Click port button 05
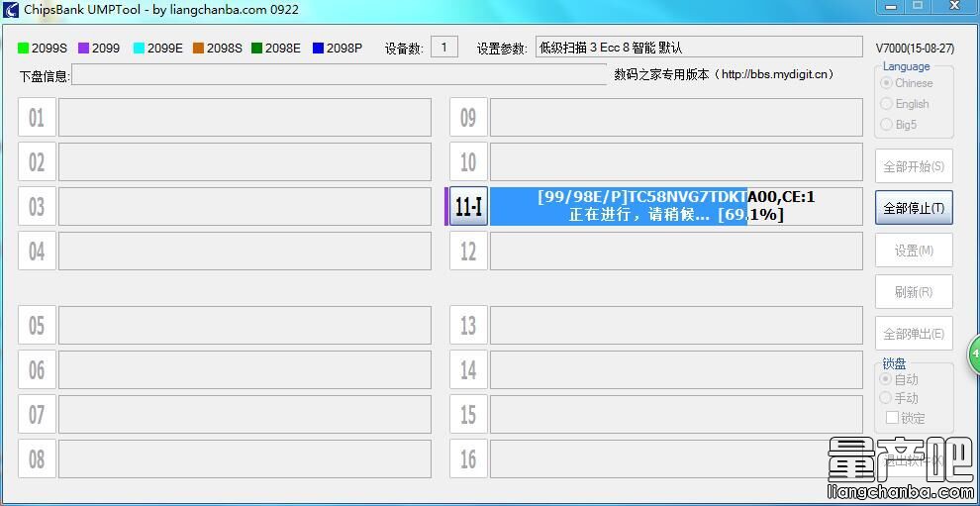Viewport: 980px width, 506px height. 37,325
